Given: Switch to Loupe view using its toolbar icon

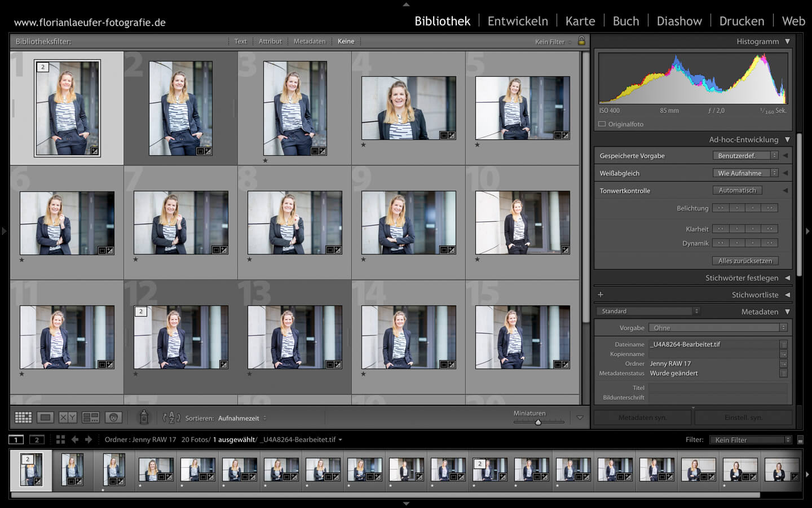Looking at the screenshot, I should [45, 417].
